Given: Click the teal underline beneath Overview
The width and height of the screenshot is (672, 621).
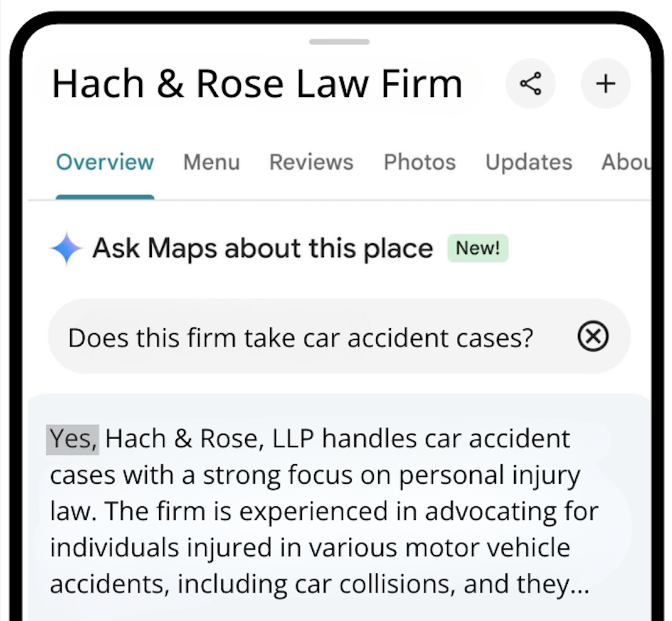Looking at the screenshot, I should click(105, 197).
